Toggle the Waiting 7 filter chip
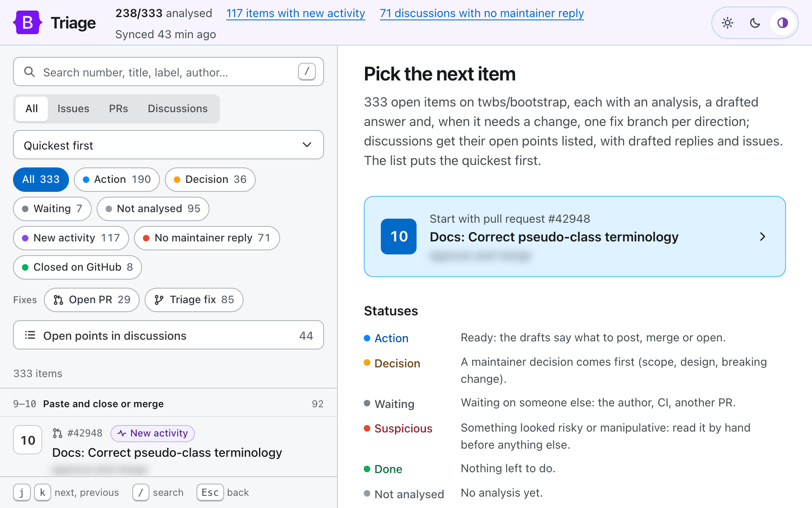 (52, 208)
